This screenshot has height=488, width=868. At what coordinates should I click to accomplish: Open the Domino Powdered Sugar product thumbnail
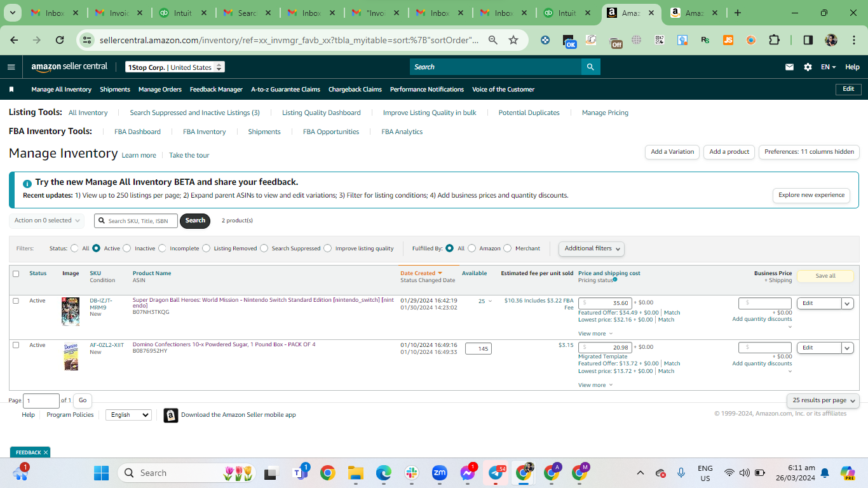click(71, 356)
